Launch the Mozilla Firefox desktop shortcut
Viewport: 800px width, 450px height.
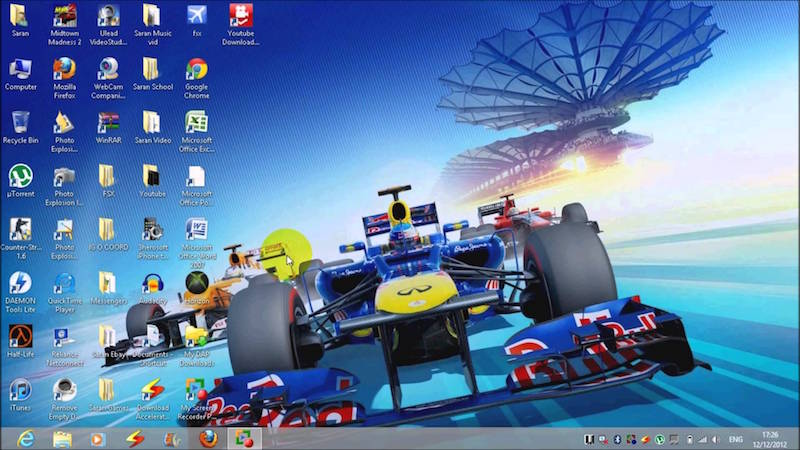click(65, 78)
